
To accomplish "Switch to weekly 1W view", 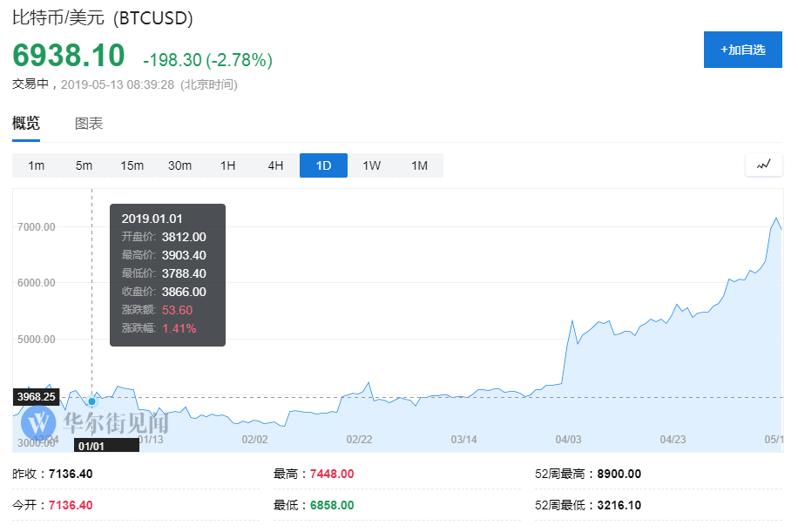I will click(x=372, y=165).
